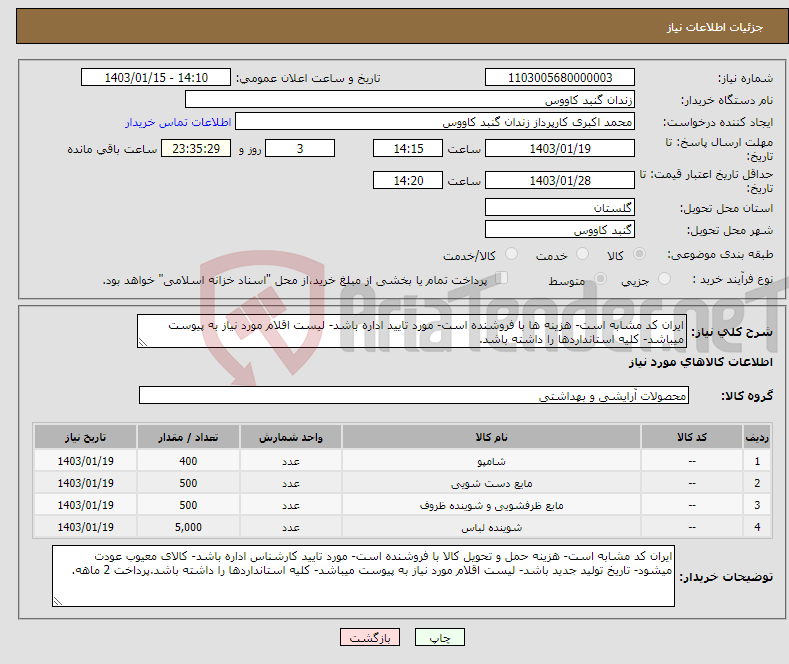The width and height of the screenshot is (789, 664).
Task: Click the بازگشت back button
Action: tap(370, 637)
